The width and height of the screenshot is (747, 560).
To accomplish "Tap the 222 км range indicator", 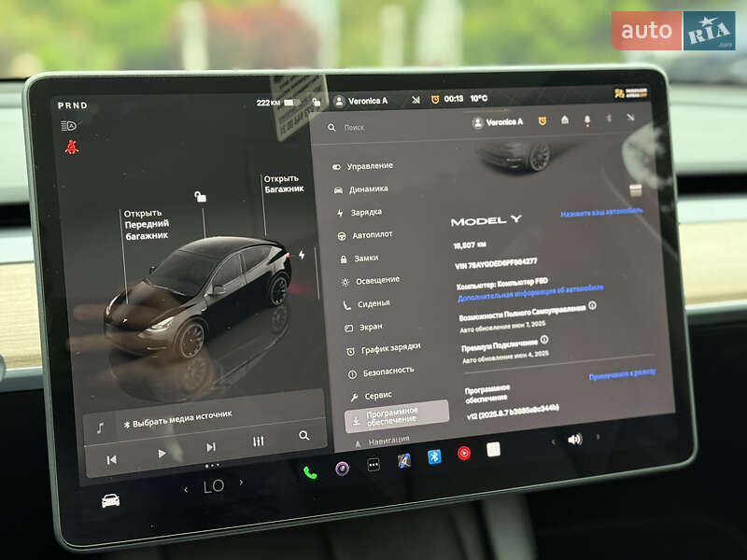I will click(268, 103).
